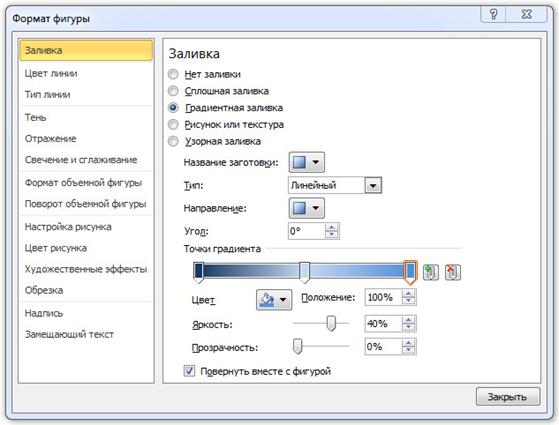Open the Направление direction dropdown
Image resolution: width=559 pixels, height=425 pixels.
[307, 208]
